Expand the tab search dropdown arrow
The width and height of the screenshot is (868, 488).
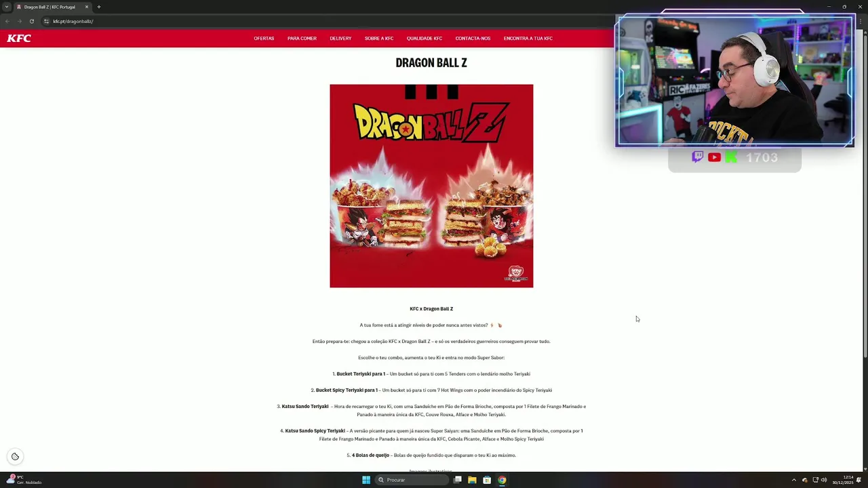(x=7, y=7)
